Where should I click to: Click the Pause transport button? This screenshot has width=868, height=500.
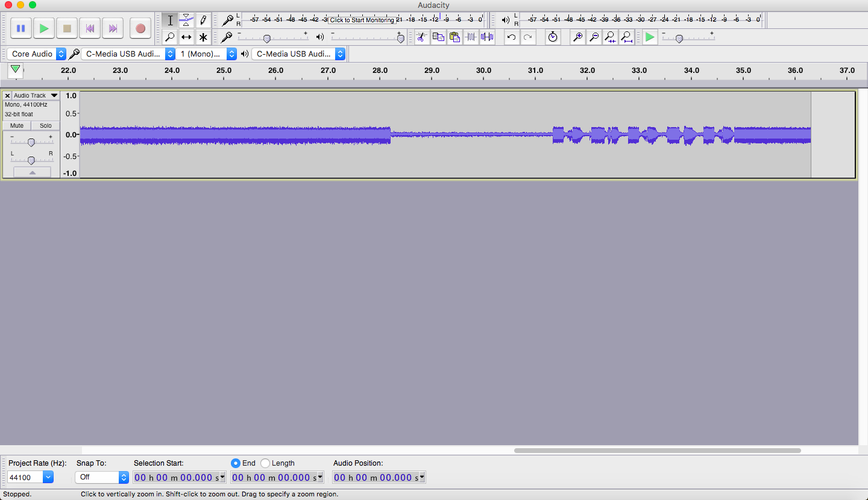(21, 28)
